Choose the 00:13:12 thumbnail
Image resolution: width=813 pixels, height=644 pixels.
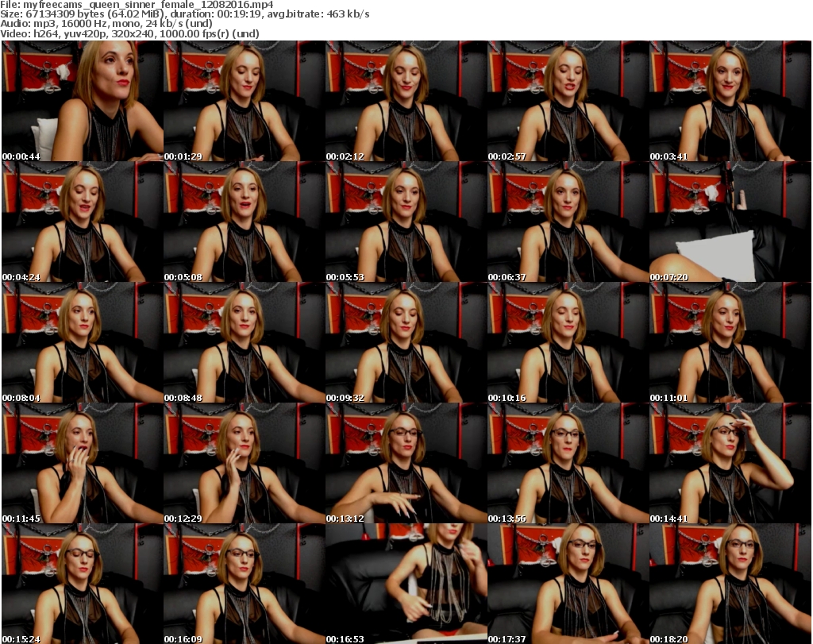(x=406, y=463)
